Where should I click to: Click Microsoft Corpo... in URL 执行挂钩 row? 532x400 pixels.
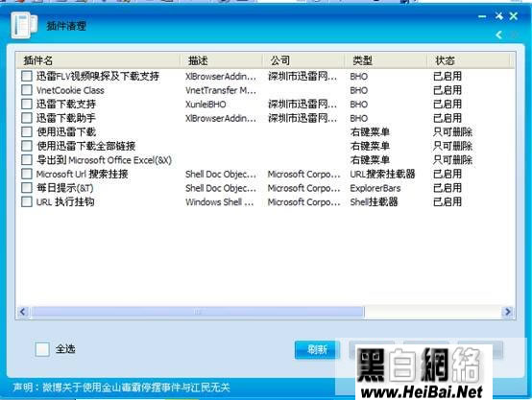coord(303,201)
